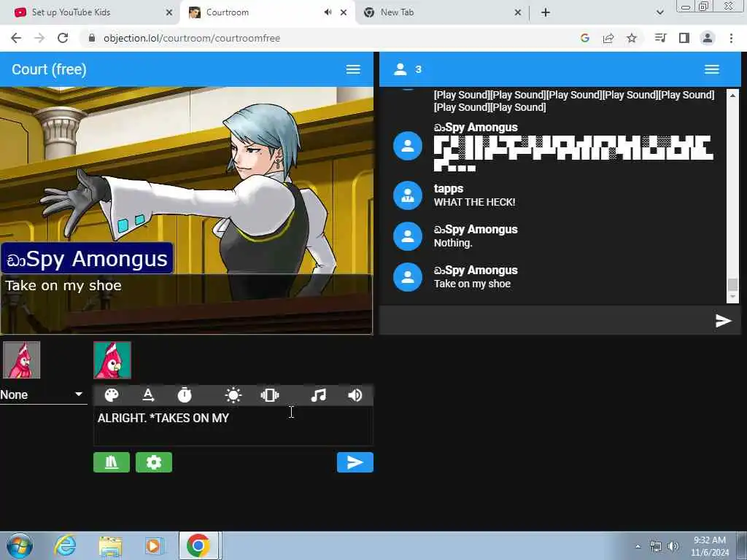Open Windows Media Player from taskbar
This screenshot has height=560, width=747.
[154, 545]
